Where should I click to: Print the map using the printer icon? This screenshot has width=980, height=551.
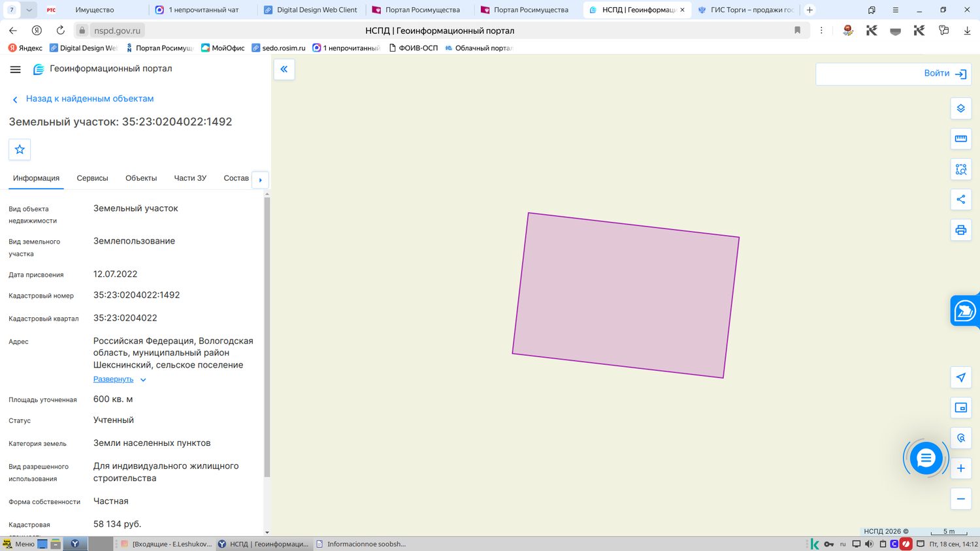point(960,230)
